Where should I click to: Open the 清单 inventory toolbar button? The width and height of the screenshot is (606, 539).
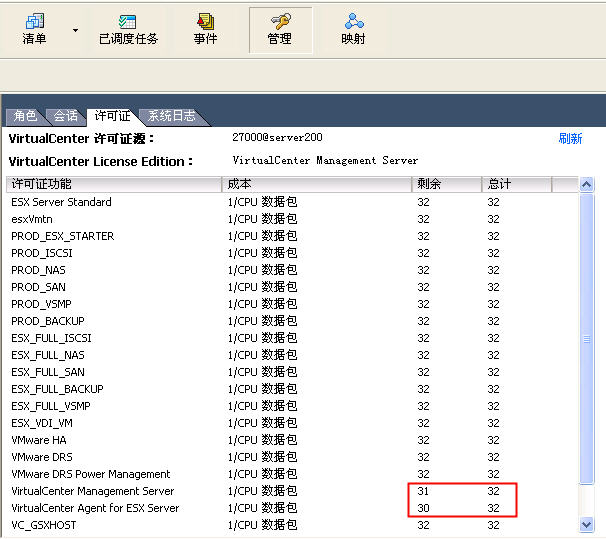[34, 29]
